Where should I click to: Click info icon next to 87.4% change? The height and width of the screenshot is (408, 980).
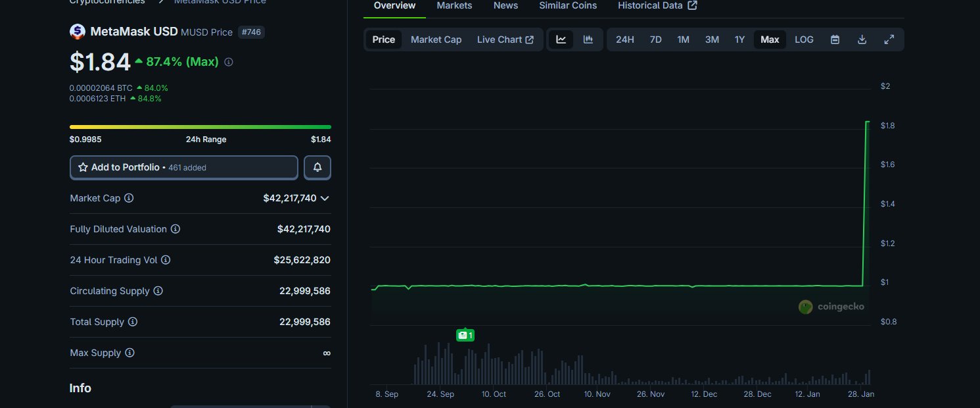(229, 62)
